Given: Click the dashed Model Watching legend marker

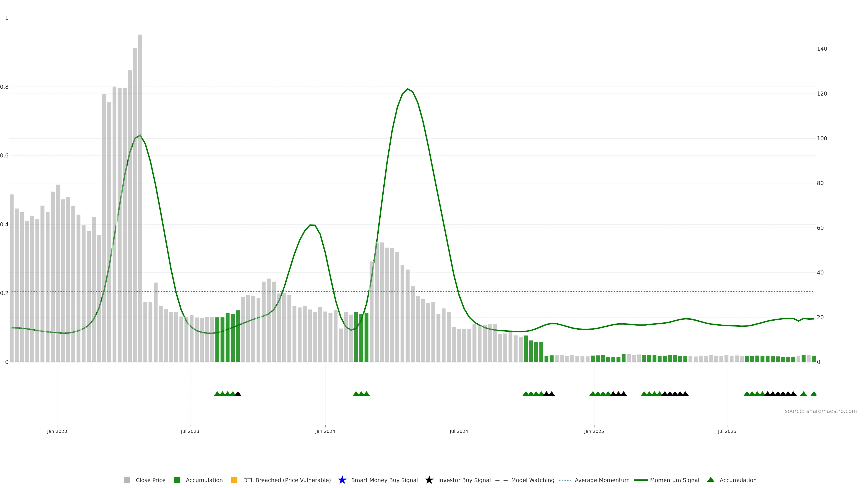Looking at the screenshot, I should click(501, 480).
